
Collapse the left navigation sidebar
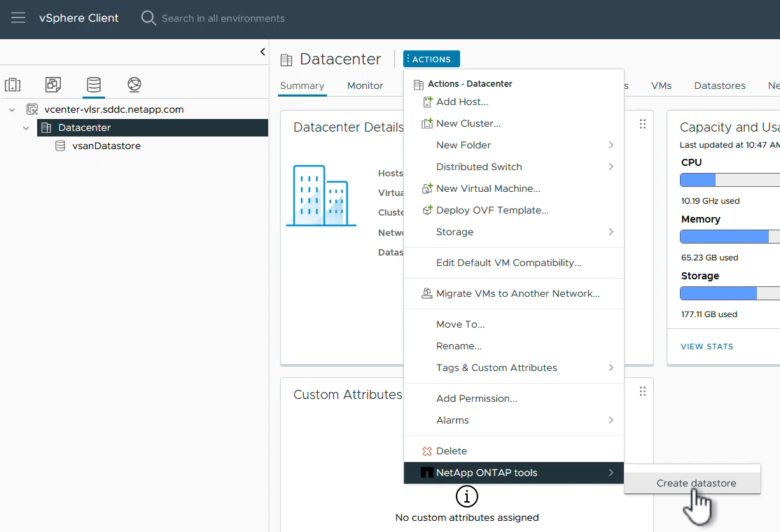pyautogui.click(x=263, y=52)
